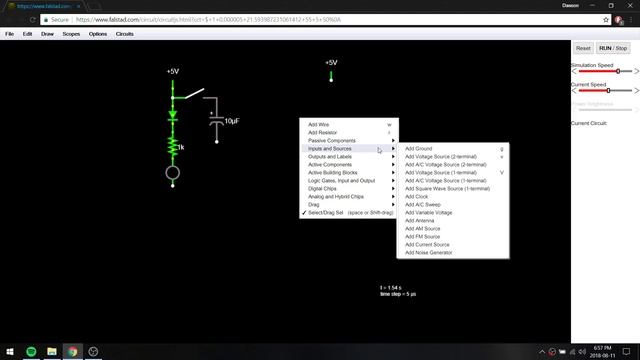Click the round app icon right of Chrome in taskbar
Screen dimensions: 640x360
(93, 351)
